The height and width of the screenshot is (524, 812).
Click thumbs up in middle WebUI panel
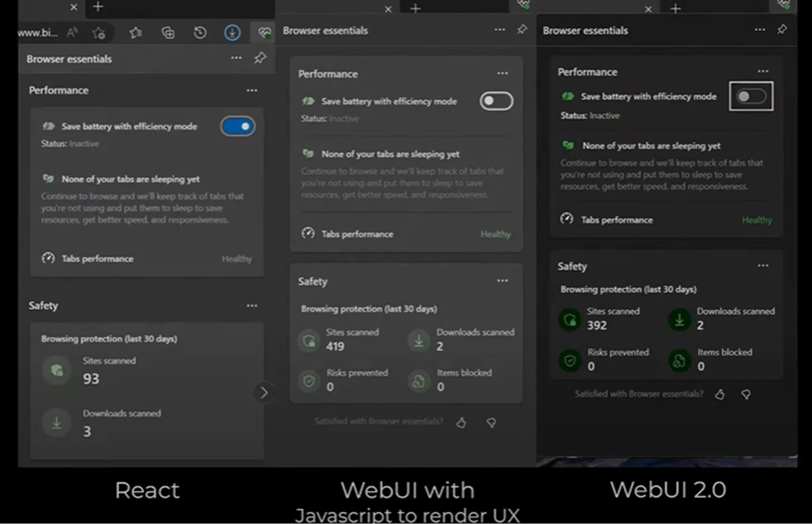click(461, 422)
